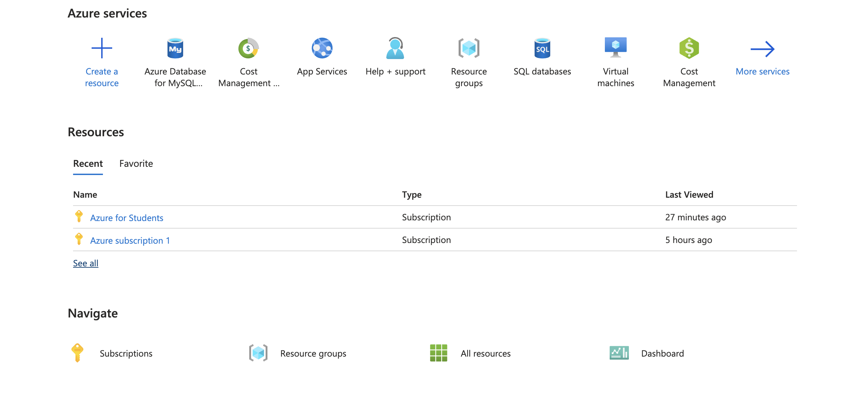The width and height of the screenshot is (868, 394).
Task: Launch the App Services globe icon
Action: (x=322, y=48)
